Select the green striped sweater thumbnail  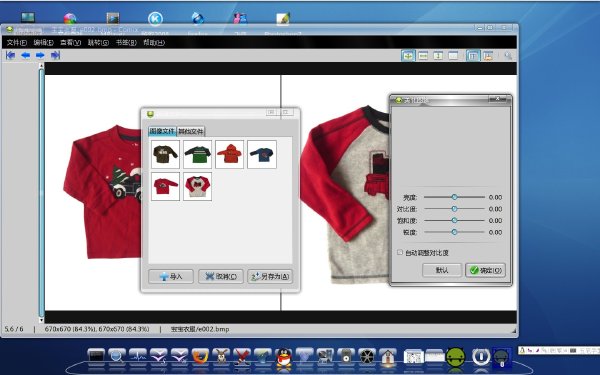pos(197,154)
